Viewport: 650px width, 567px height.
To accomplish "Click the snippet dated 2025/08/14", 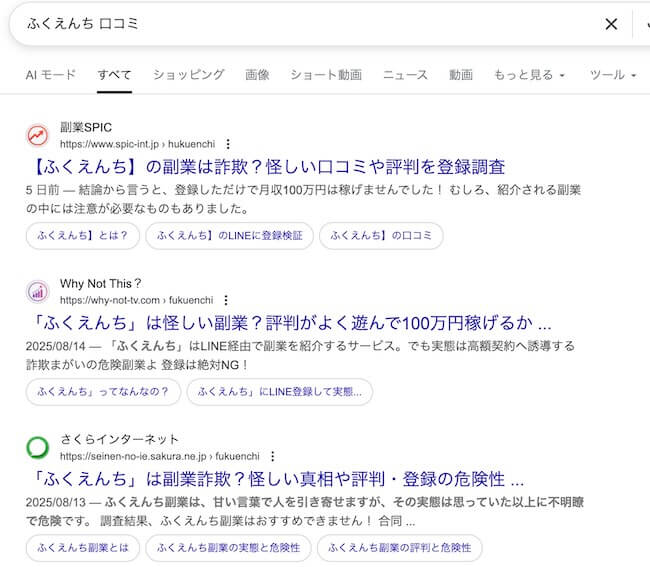I will (300, 355).
